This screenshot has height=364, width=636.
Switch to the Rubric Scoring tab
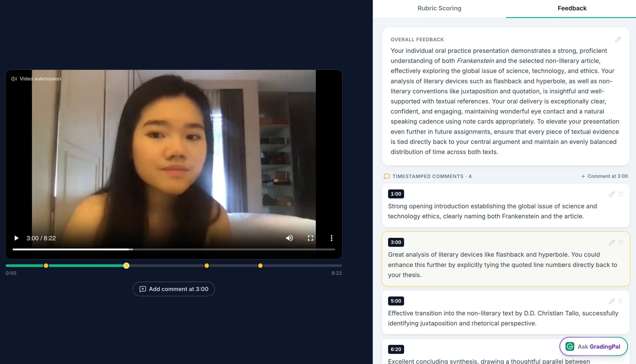tap(439, 8)
